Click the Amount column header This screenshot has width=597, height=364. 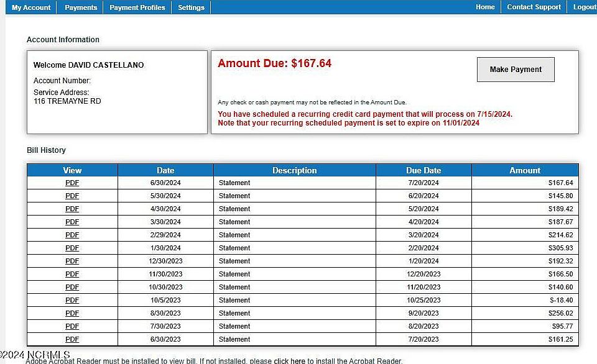(x=525, y=170)
